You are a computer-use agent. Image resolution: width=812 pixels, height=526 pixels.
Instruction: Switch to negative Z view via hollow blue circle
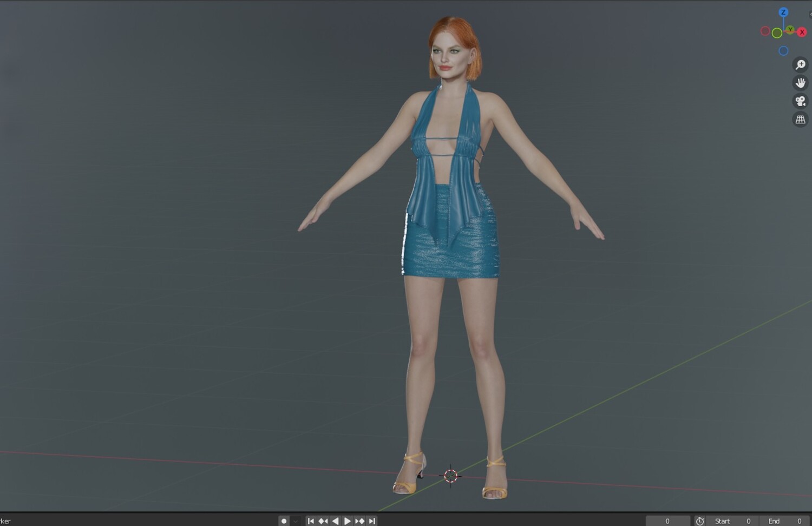pyautogui.click(x=783, y=51)
